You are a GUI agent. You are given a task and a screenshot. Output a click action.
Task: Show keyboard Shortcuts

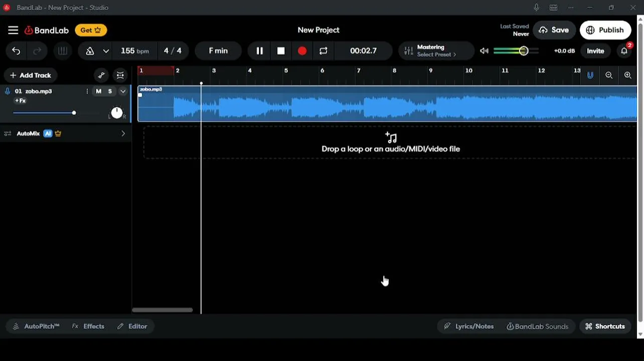[605, 326]
